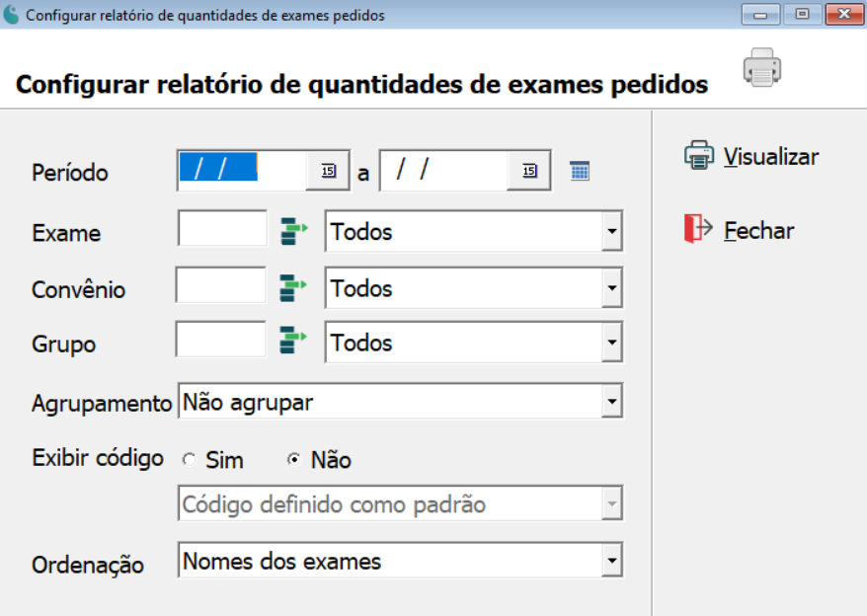The height and width of the screenshot is (616, 867).
Task: Open the Ordenação dropdown showing Nomes dos exames
Action: pos(612,560)
